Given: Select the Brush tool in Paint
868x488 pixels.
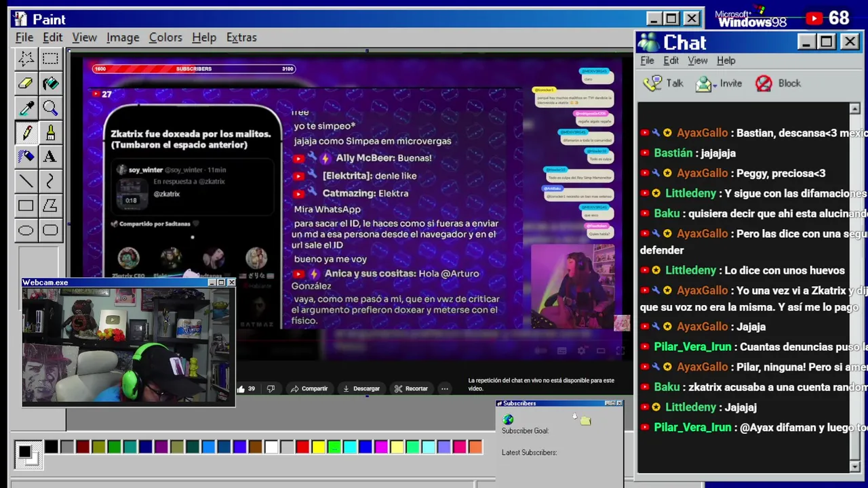Looking at the screenshot, I should (50, 132).
